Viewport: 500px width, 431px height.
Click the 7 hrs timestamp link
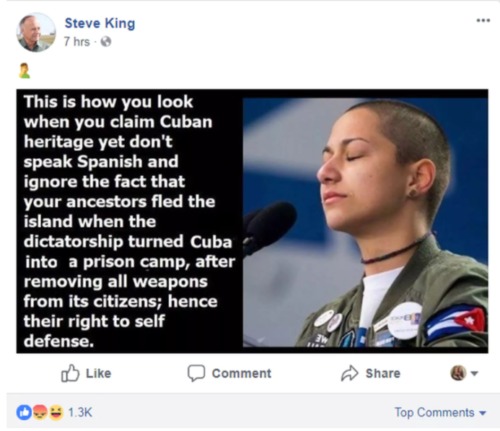(x=77, y=42)
